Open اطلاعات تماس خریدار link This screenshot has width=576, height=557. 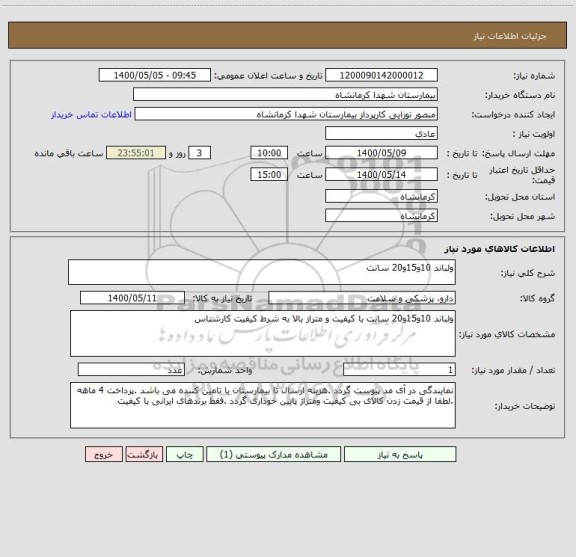click(x=91, y=115)
